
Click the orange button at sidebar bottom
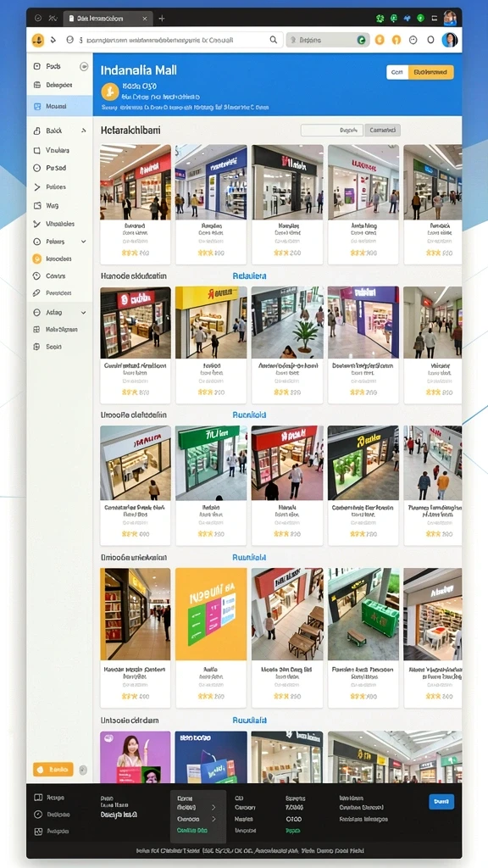(53, 770)
